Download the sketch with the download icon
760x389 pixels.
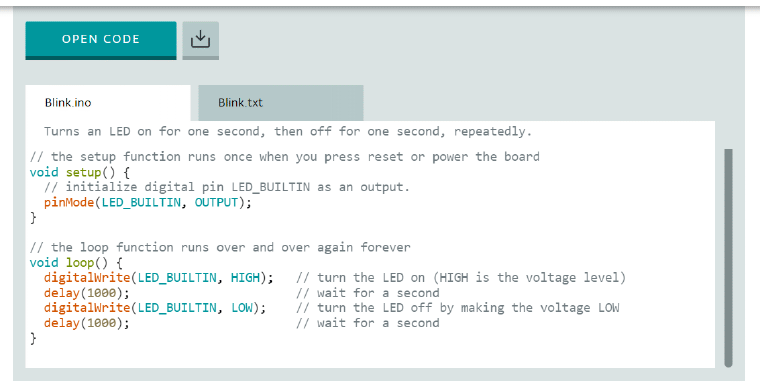tap(200, 40)
